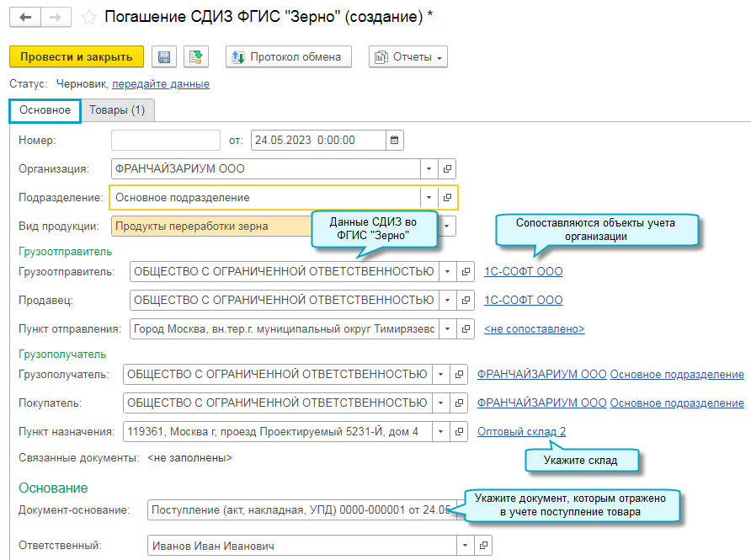Open ФРАНЧАЙЗАРИУМ ООО link for Покупатель
751x560 pixels.
tap(541, 403)
